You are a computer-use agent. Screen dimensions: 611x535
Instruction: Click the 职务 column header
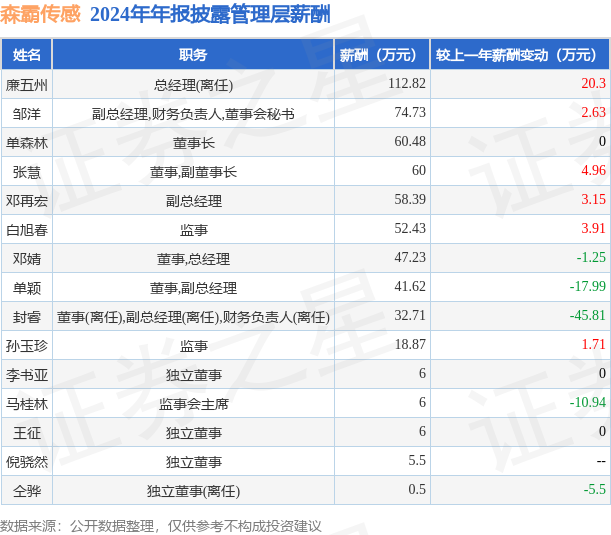pos(193,55)
